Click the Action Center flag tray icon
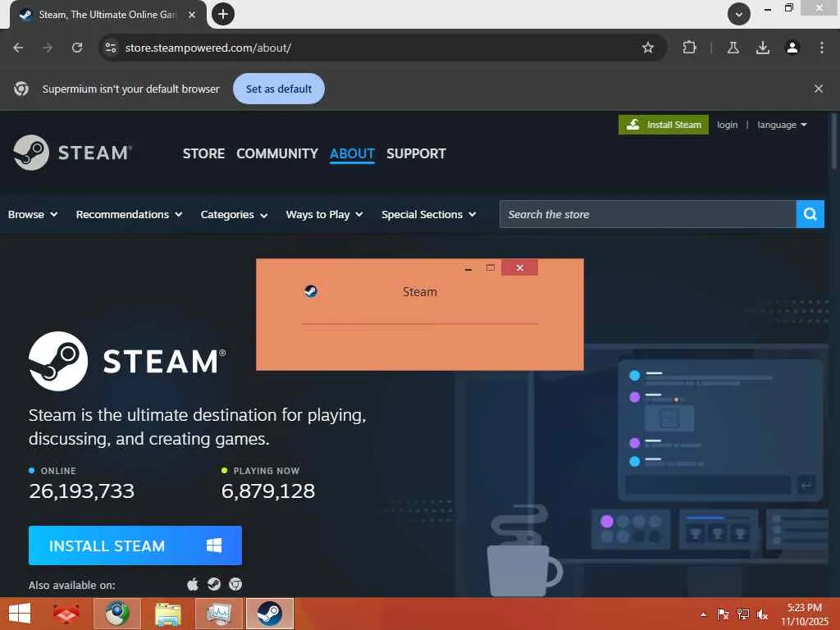Screen dimensions: 840x630 coord(723,614)
